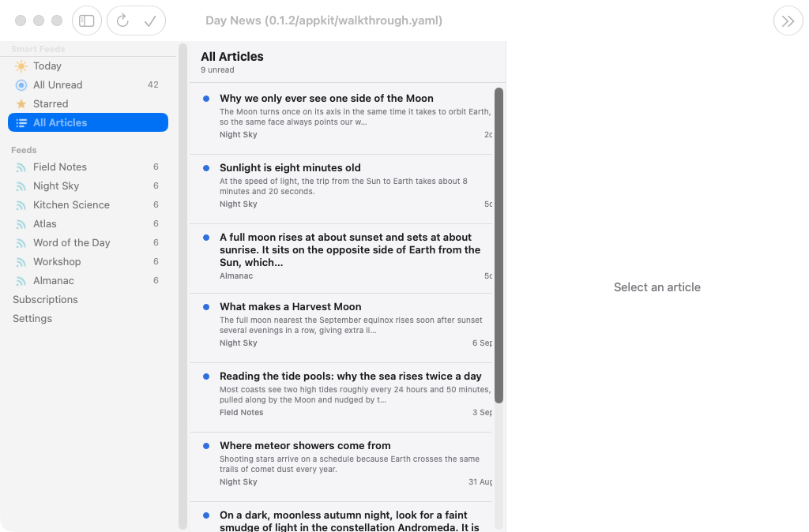Viewport: 809px width, 532px height.
Task: Click the circle icon beside All Unread
Action: [21, 85]
